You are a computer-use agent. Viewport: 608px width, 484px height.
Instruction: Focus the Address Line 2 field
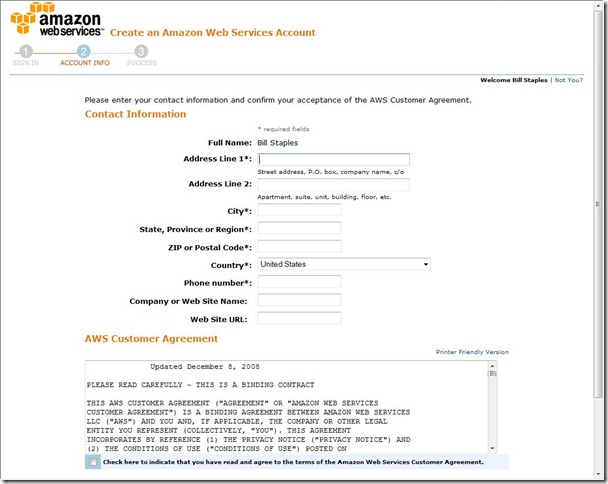coord(333,185)
